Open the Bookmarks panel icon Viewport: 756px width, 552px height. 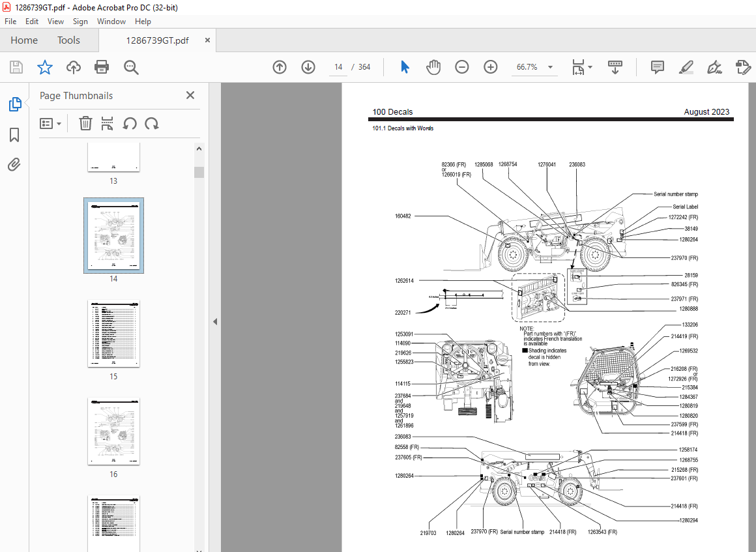(14, 135)
